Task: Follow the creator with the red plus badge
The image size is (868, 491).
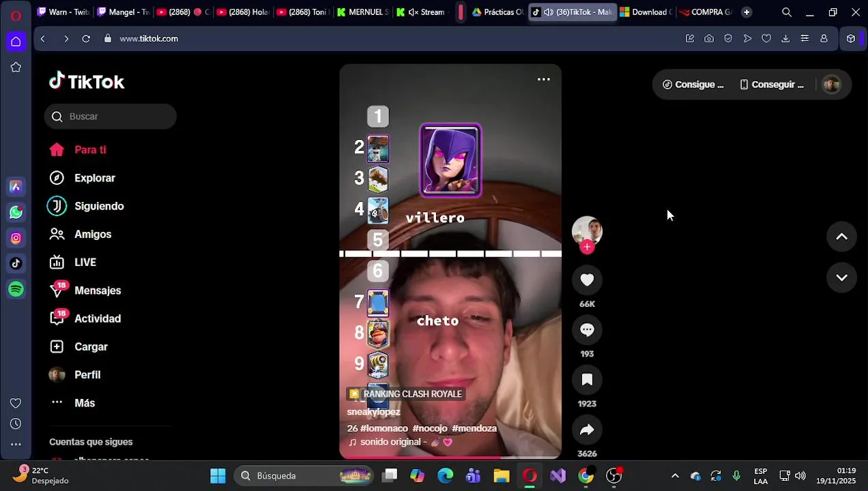Action: click(x=587, y=247)
